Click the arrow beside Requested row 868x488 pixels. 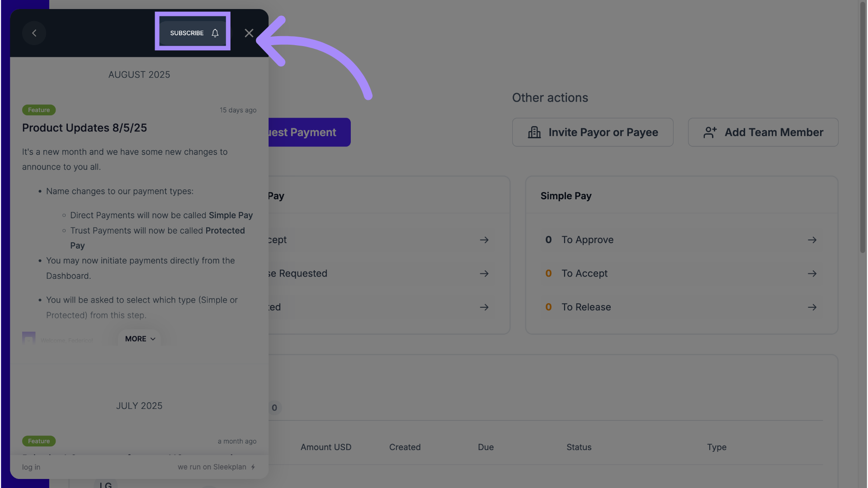click(x=484, y=274)
